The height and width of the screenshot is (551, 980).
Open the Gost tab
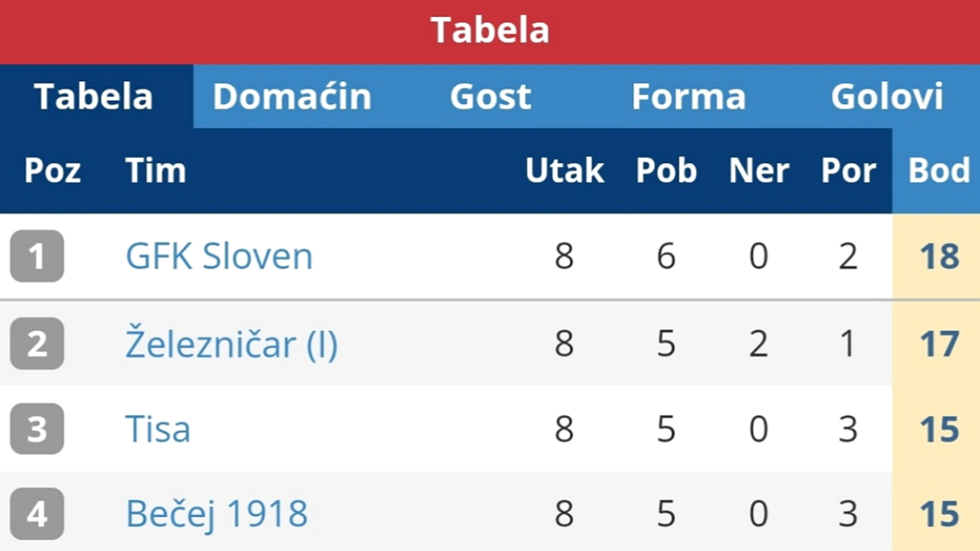491,97
